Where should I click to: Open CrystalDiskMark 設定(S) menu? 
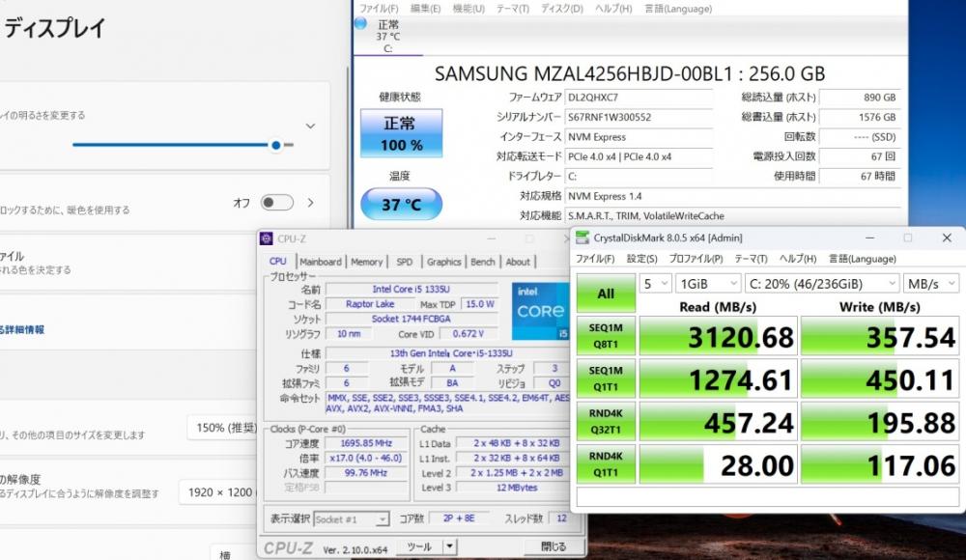point(642,259)
